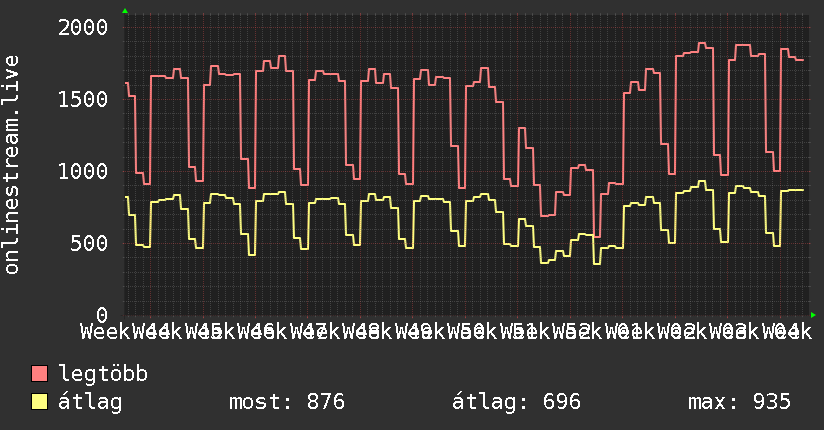Click the yellow átlag color swatch
Viewport: 824px width, 430px height.
point(39,402)
